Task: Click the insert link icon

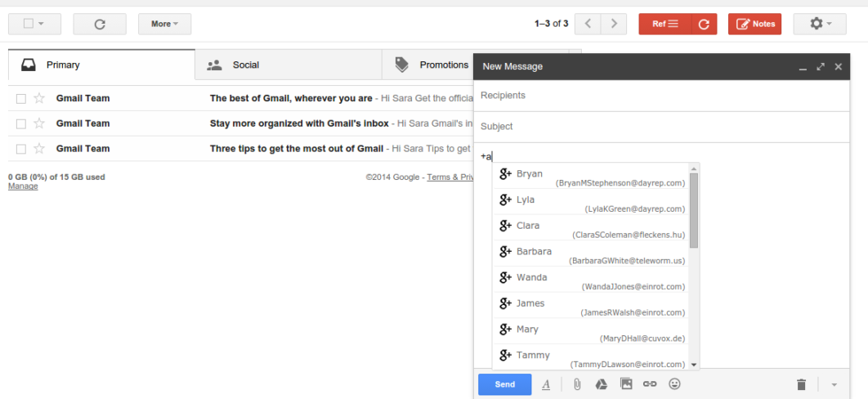Action: tap(650, 384)
